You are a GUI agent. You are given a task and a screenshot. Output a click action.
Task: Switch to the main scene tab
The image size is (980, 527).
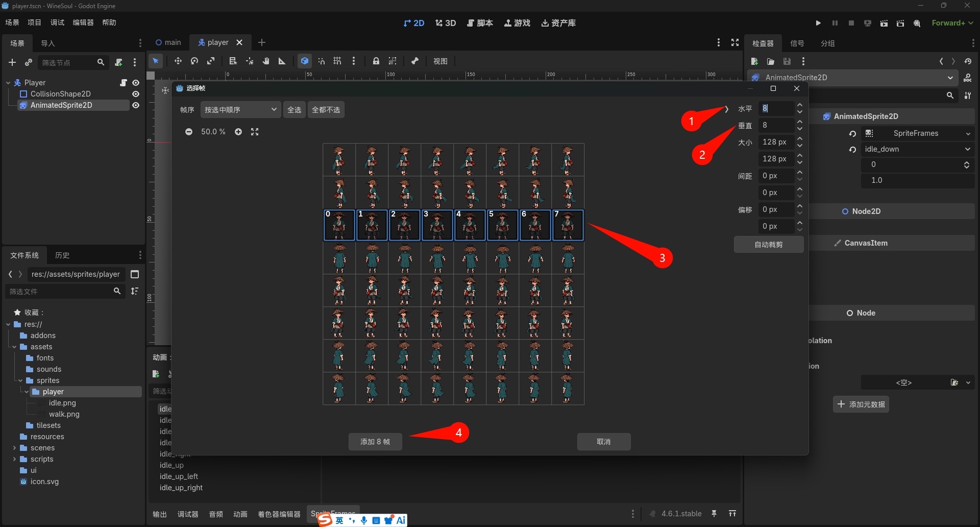(168, 42)
